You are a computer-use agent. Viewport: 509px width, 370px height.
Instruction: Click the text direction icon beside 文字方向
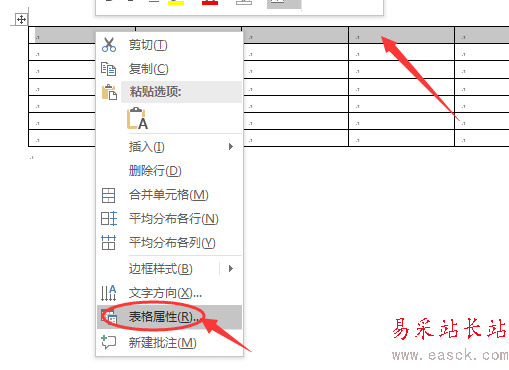coord(109,293)
